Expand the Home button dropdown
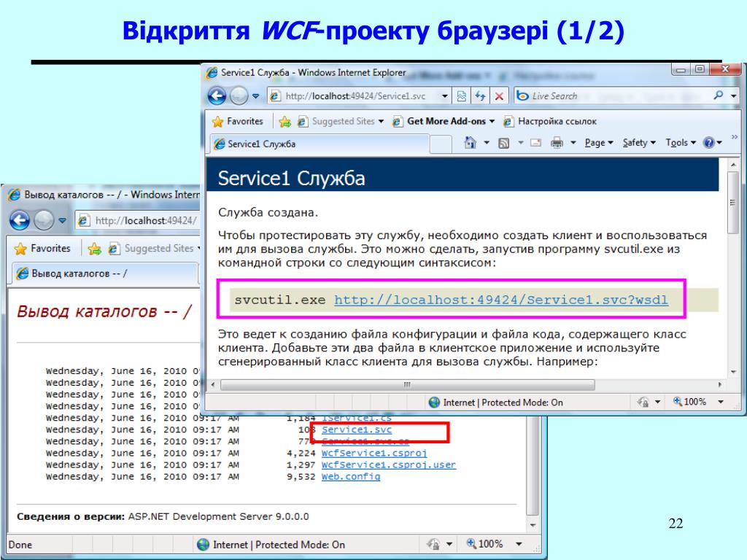 coord(487,142)
